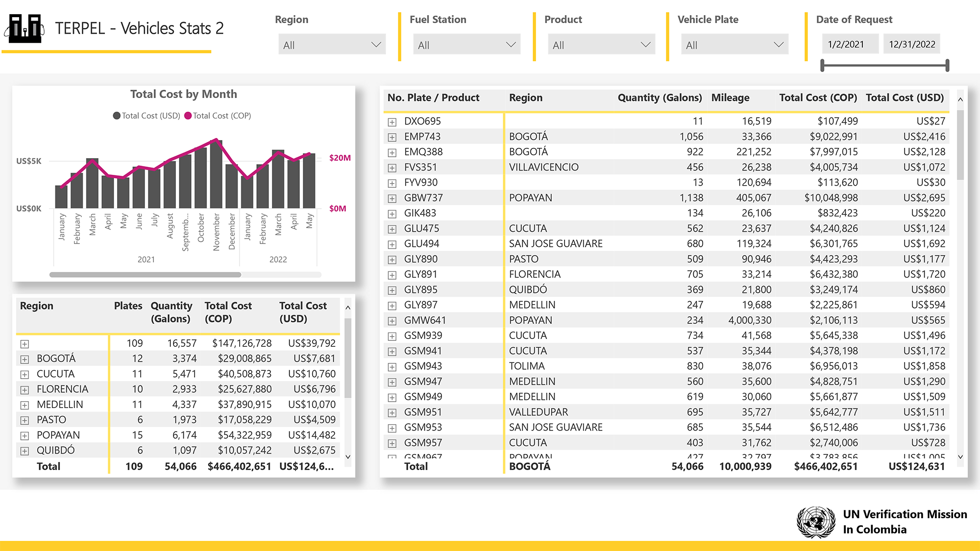Screen dimensions: 980x551
Task: Expand plate GLY891 row
Action: pos(392,275)
